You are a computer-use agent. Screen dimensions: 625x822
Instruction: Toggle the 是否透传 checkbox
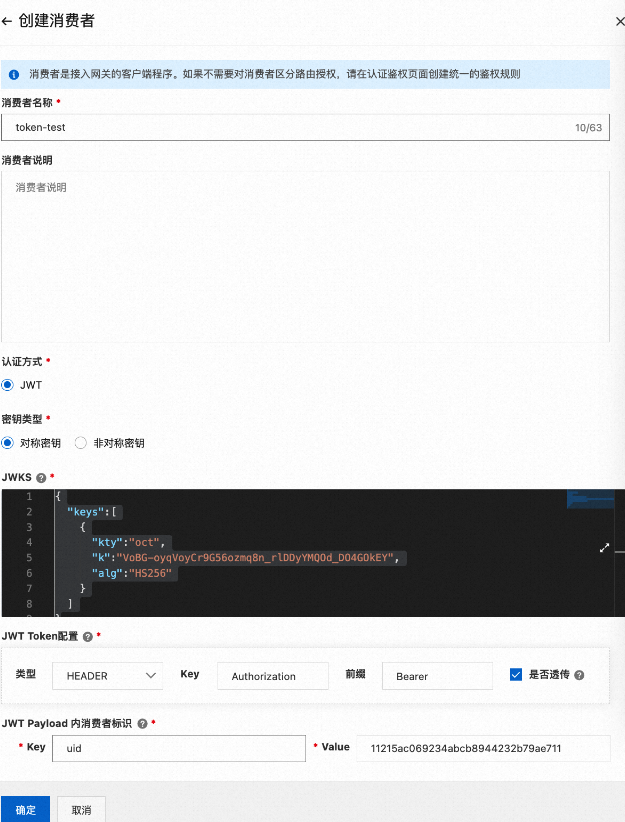(516, 675)
